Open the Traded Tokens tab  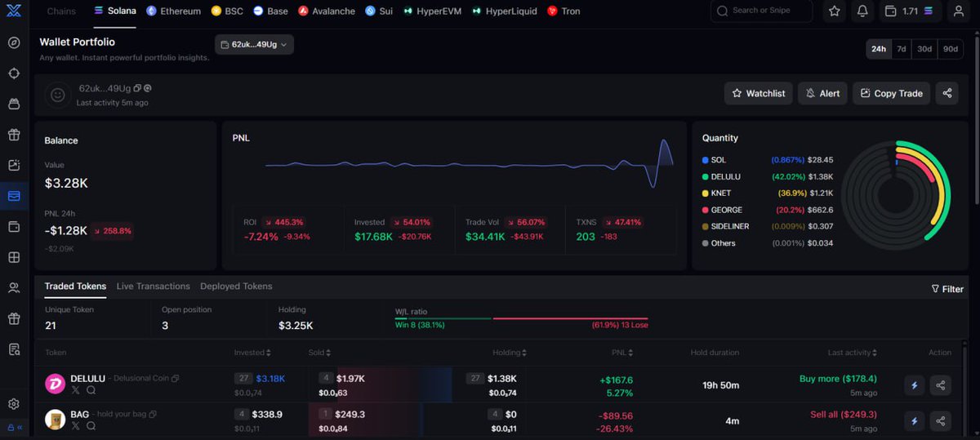[x=75, y=287]
